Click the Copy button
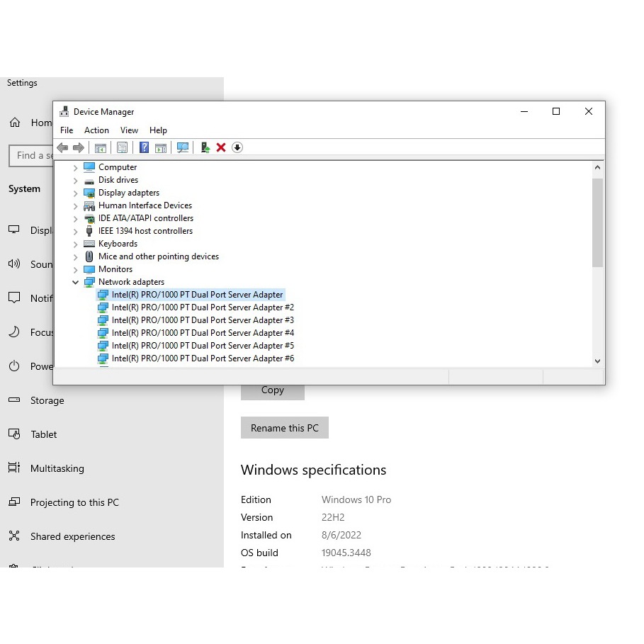644x644 pixels. (x=273, y=390)
